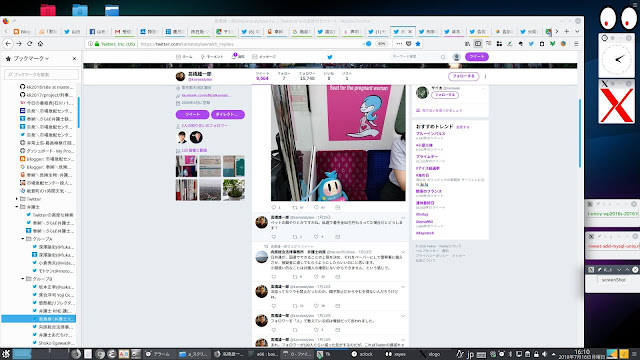
Task: Switch to the Gmail tab
Action: coord(123,31)
